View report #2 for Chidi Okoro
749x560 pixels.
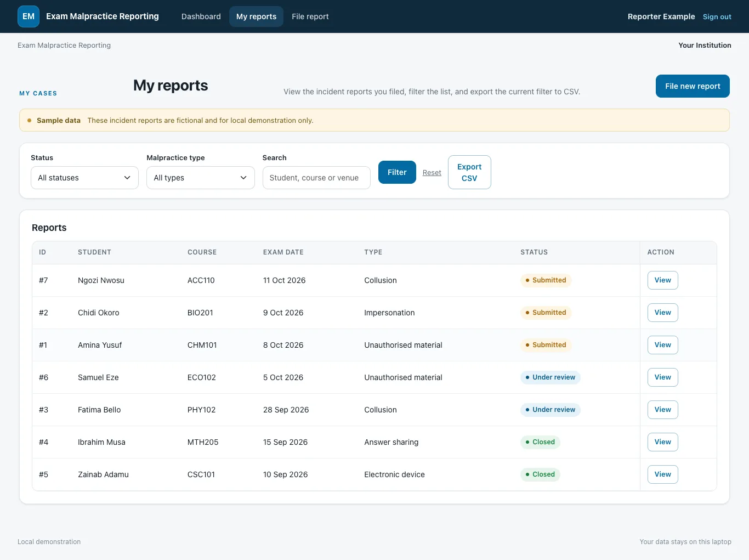click(x=663, y=313)
